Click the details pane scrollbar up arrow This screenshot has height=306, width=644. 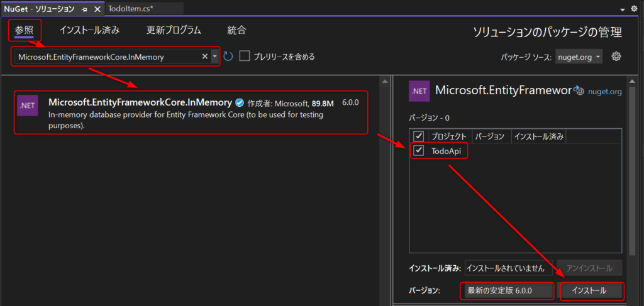(633, 82)
